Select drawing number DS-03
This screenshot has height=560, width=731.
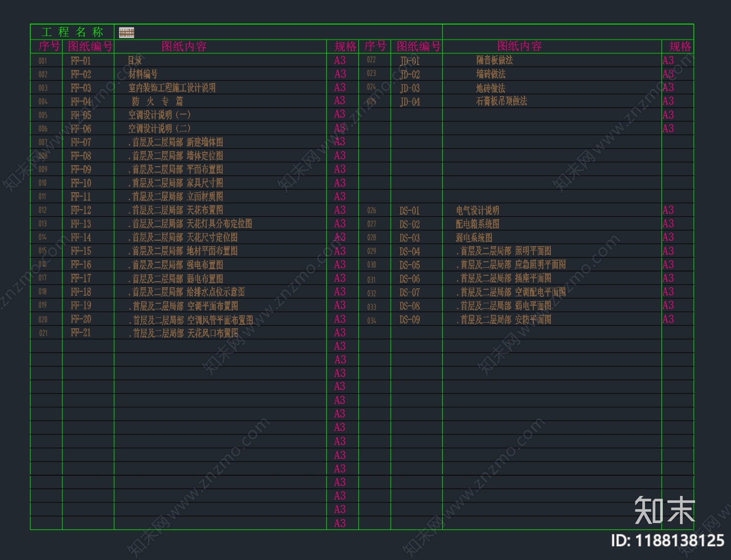[410, 238]
